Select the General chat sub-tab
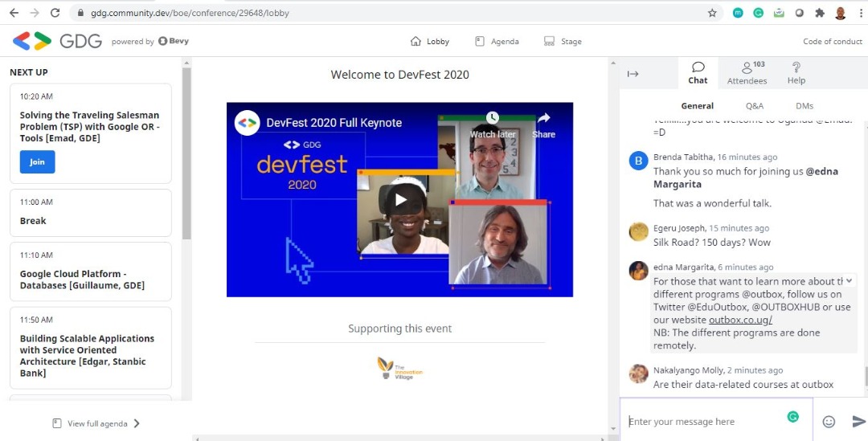 click(x=697, y=106)
